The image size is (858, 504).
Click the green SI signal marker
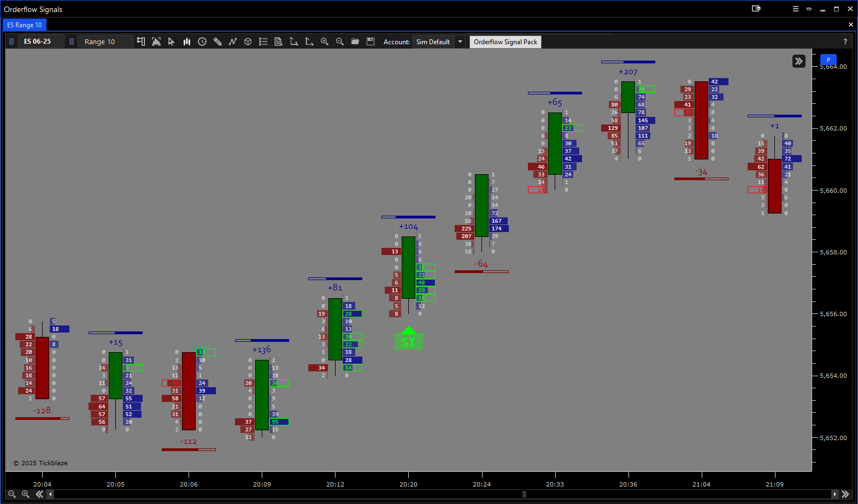[x=408, y=339]
